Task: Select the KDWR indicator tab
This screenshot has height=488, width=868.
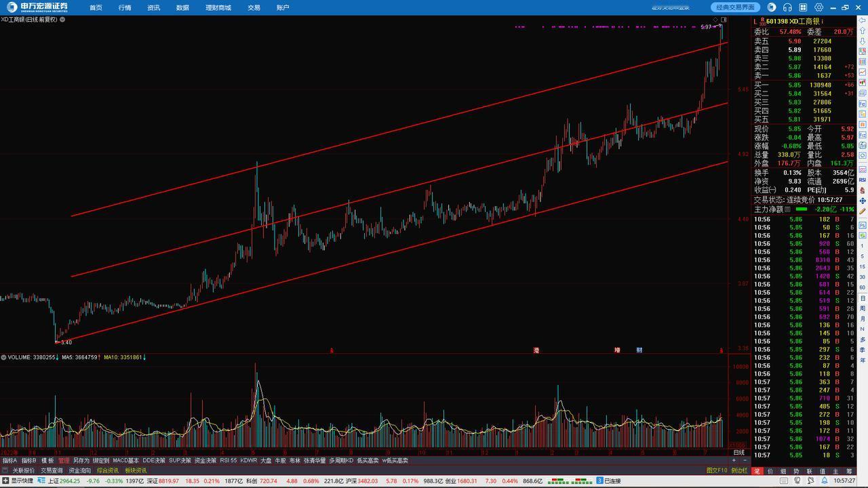Action: (x=249, y=460)
